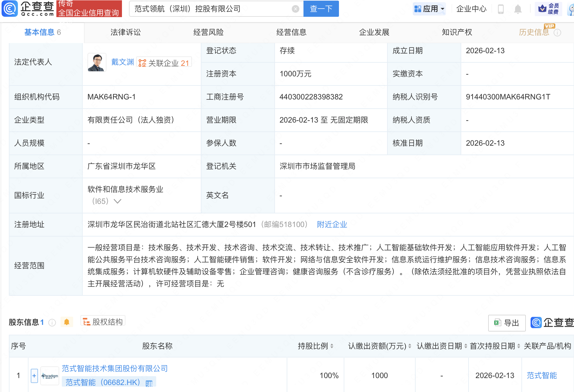The image size is (574, 392).
Task: Open the 知识产权 tab
Action: click(x=457, y=32)
